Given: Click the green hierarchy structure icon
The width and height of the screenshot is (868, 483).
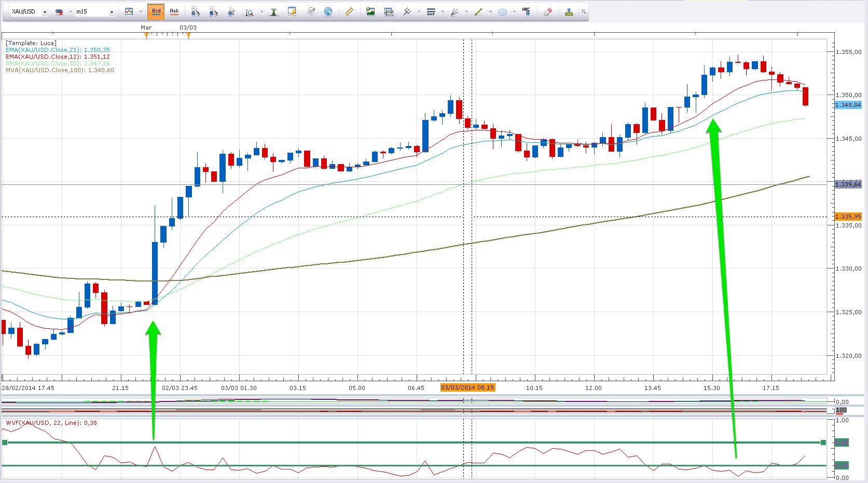Looking at the screenshot, I should pos(569,11).
